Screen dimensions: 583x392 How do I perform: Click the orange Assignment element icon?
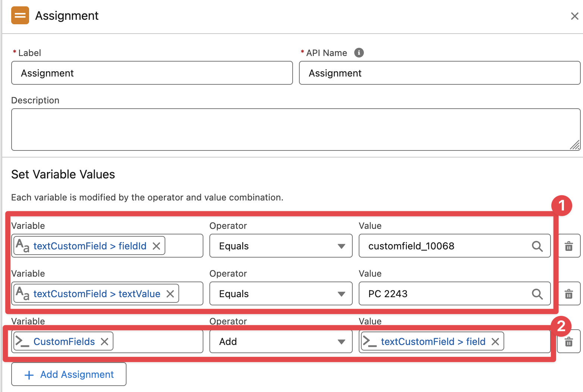(x=20, y=16)
